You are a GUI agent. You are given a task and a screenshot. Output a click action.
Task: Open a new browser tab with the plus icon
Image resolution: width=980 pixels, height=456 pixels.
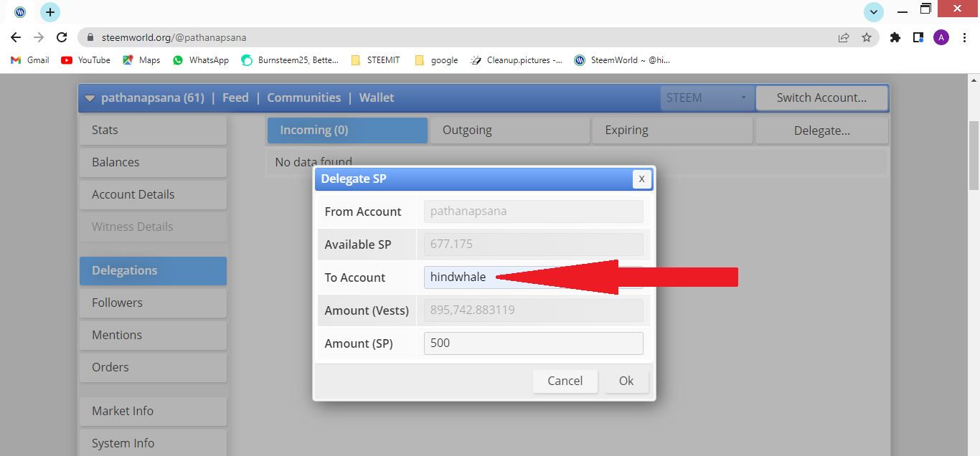[x=50, y=12]
